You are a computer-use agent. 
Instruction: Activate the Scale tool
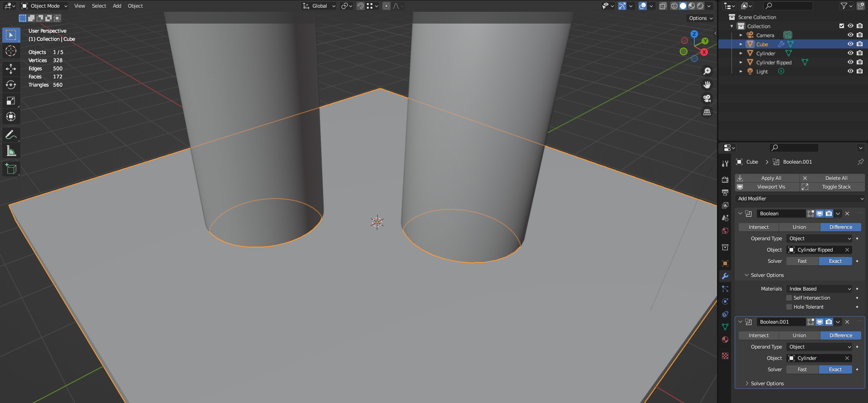pyautogui.click(x=11, y=101)
